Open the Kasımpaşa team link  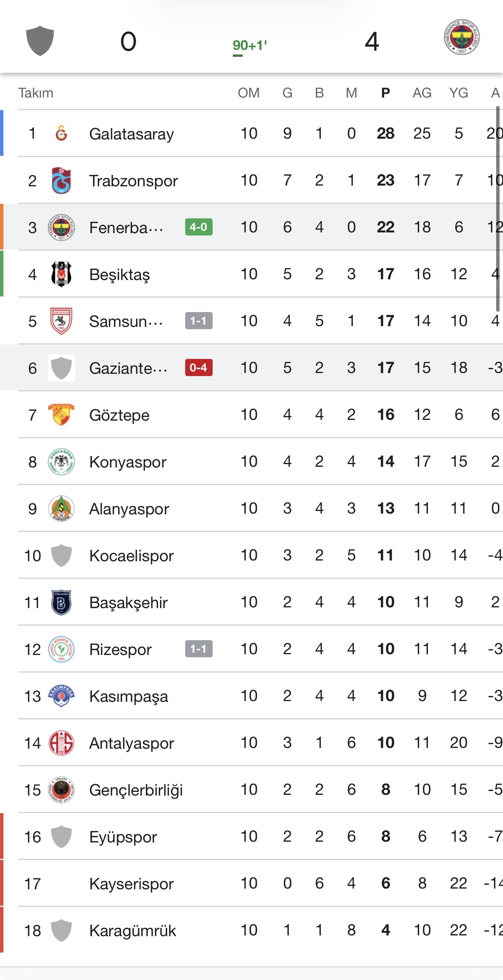point(128,696)
